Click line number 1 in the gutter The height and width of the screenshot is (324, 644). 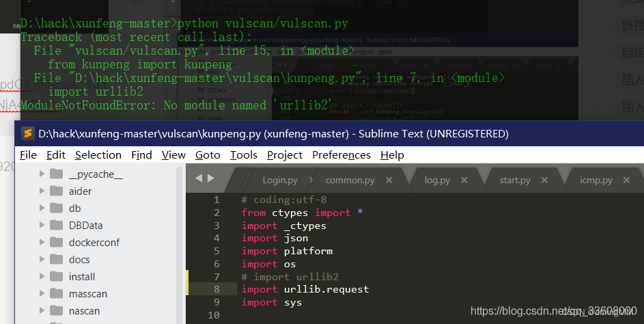click(x=216, y=200)
